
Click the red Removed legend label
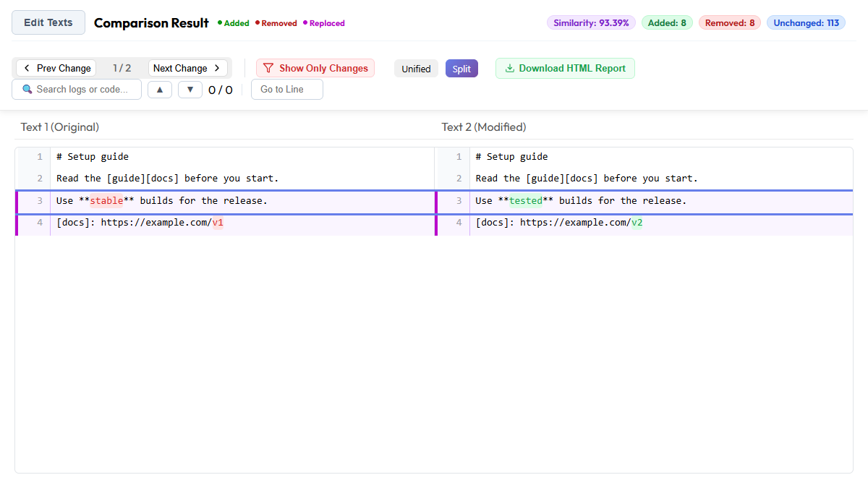tap(276, 23)
